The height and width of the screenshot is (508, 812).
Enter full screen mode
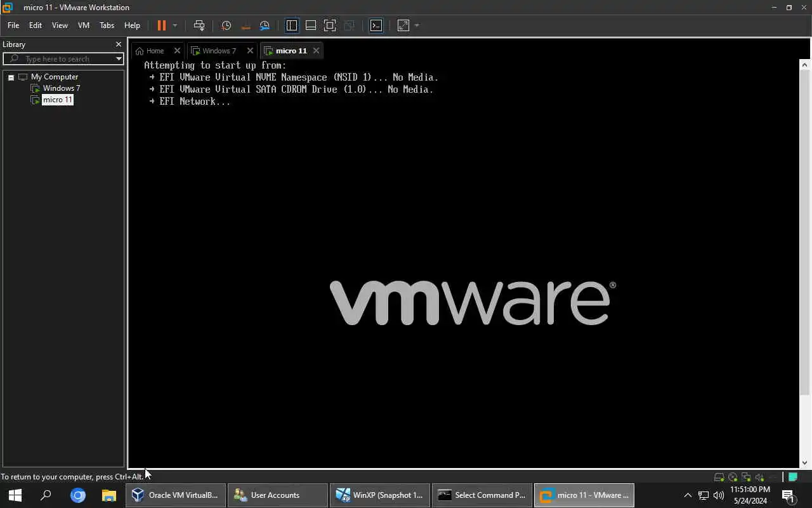(330, 25)
